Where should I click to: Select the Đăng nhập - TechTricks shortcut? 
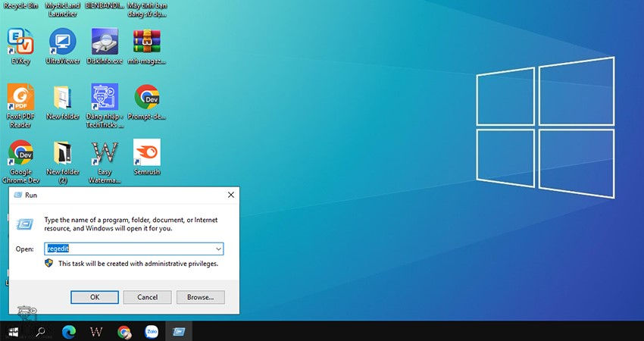pyautogui.click(x=105, y=106)
